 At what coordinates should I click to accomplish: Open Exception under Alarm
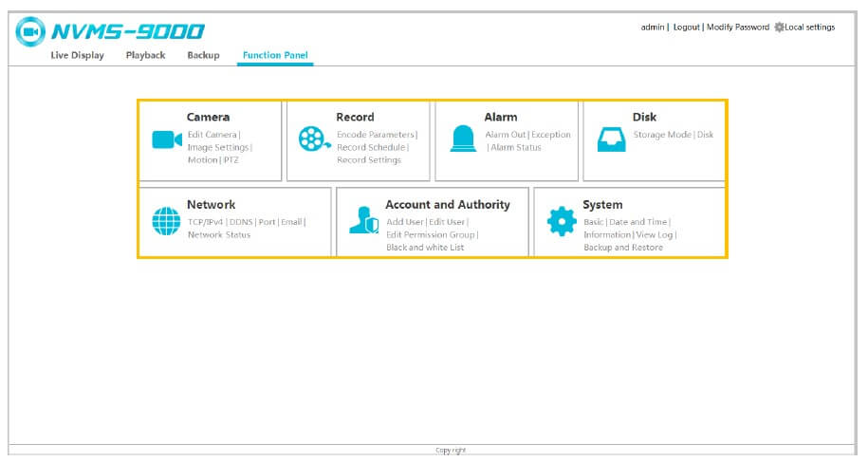tap(551, 135)
